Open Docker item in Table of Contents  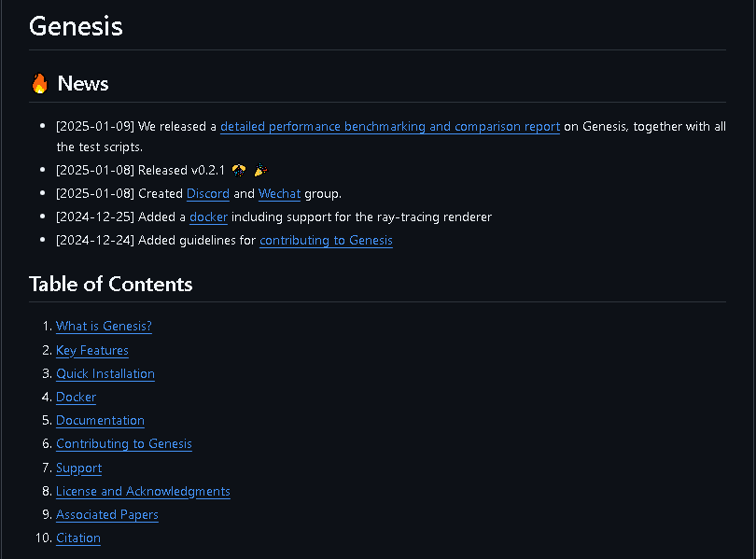pyautogui.click(x=76, y=397)
